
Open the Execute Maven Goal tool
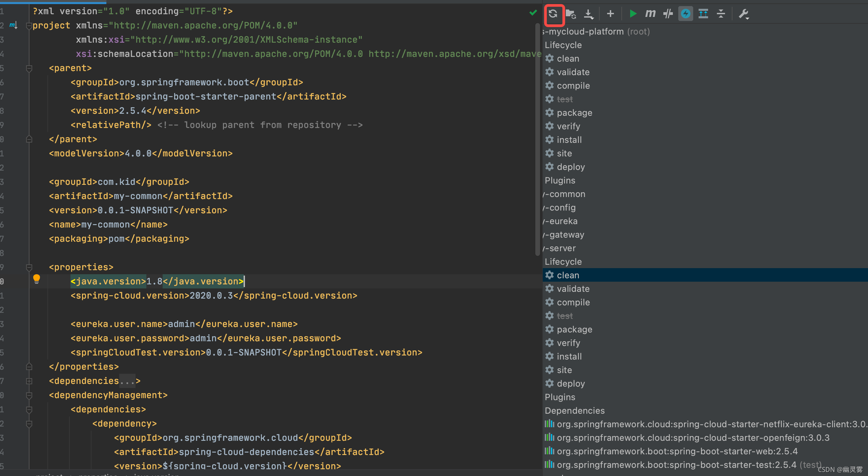tap(650, 14)
